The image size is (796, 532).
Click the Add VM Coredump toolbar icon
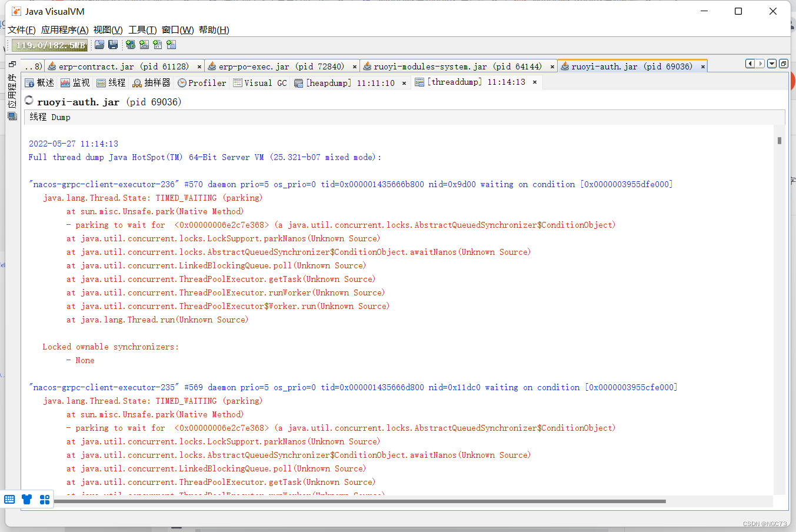pos(158,45)
